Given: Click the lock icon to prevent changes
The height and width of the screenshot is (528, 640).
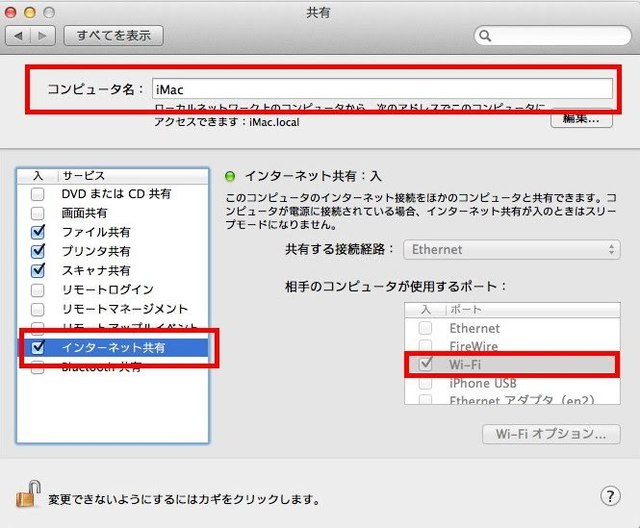Looking at the screenshot, I should (27, 493).
